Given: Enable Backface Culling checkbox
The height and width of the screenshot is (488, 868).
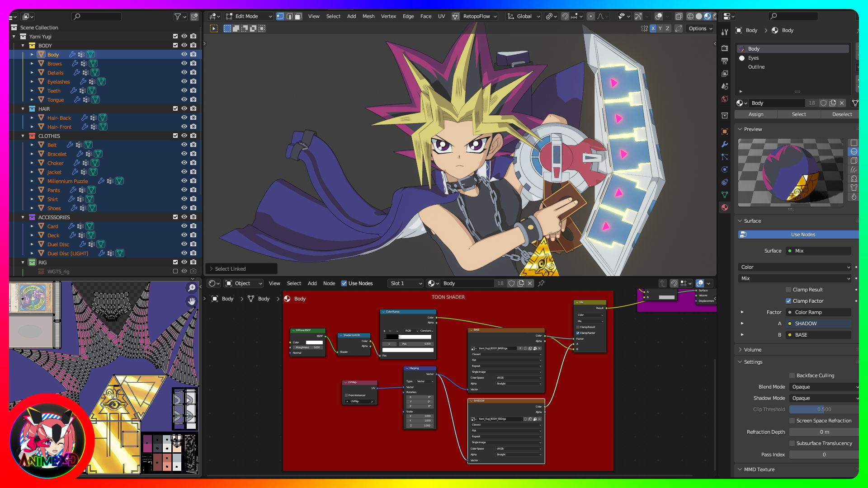Looking at the screenshot, I should pyautogui.click(x=792, y=375).
